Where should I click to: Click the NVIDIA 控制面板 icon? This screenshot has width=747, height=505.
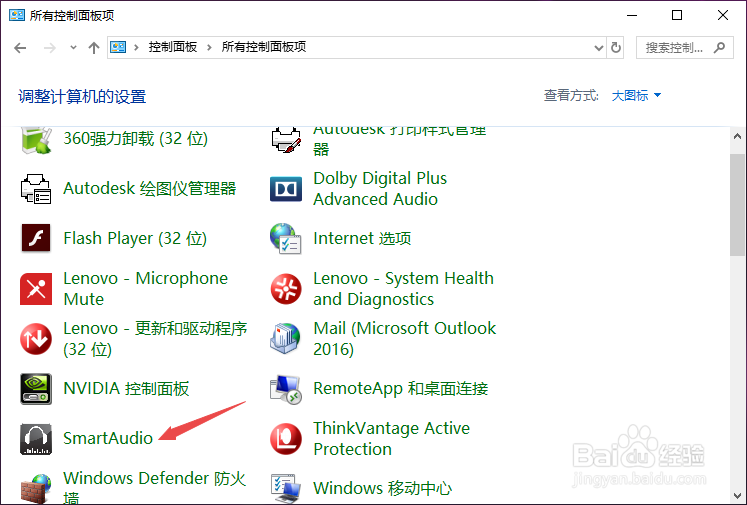click(36, 389)
